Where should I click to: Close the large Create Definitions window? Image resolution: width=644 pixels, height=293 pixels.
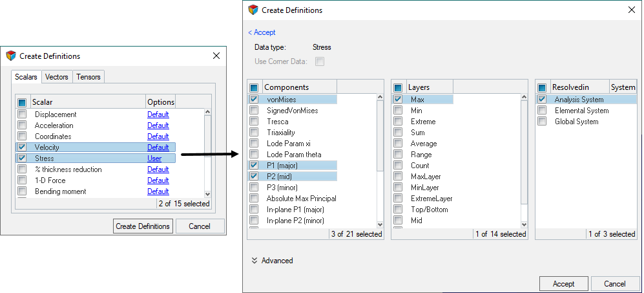pyautogui.click(x=631, y=10)
